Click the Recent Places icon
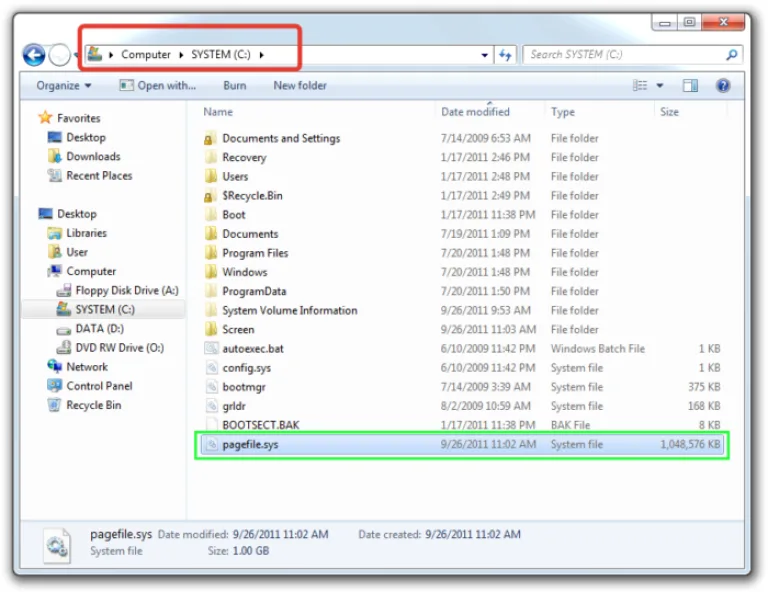This screenshot has height=592, width=768. (x=54, y=175)
